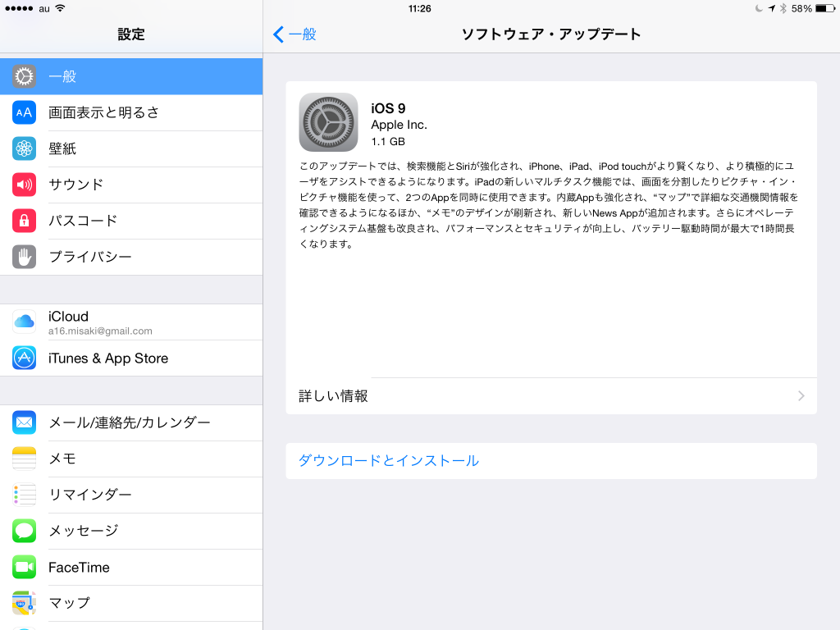840x630 pixels.
Task: Click the ソフトウェア・アップデート title
Action: point(551,34)
